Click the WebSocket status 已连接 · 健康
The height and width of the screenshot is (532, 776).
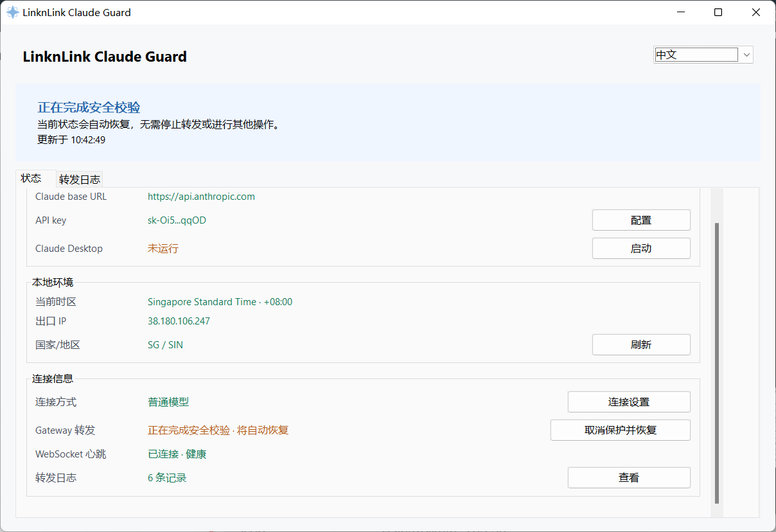(x=177, y=454)
